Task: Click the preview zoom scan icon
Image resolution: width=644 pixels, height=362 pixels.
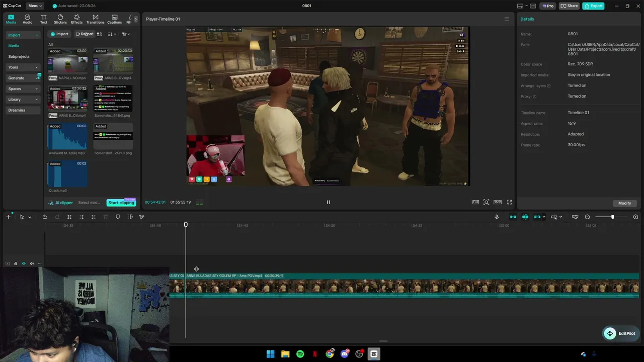Action: tap(486, 202)
